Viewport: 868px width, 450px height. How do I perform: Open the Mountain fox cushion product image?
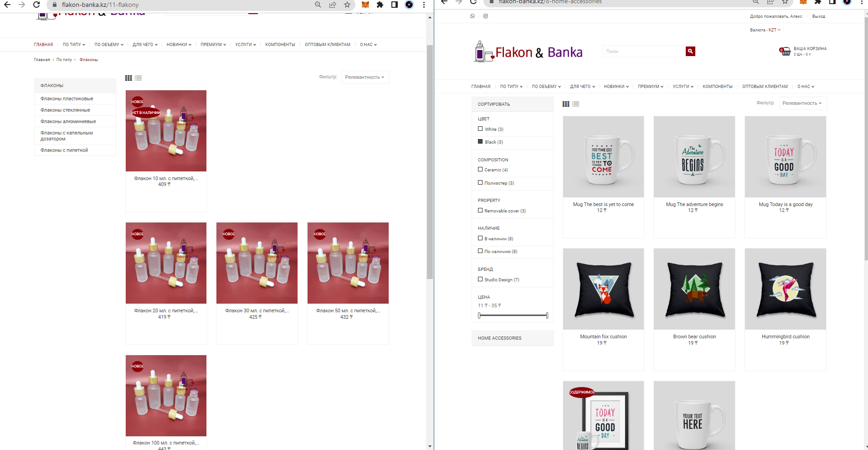click(x=603, y=289)
